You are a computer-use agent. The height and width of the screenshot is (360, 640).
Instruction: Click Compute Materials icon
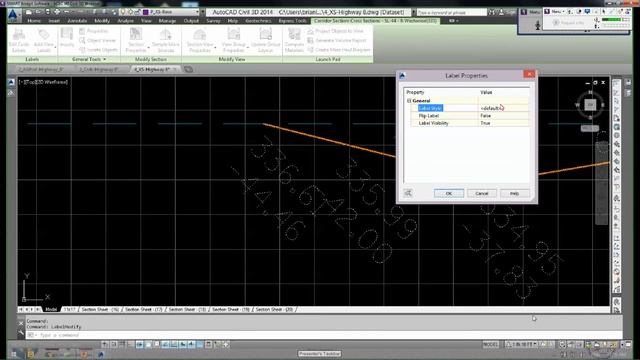point(294,40)
